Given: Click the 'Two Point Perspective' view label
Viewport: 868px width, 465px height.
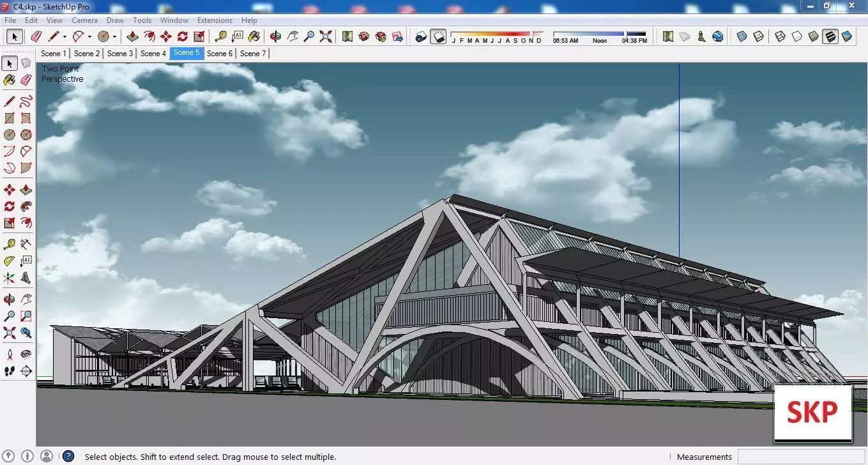Looking at the screenshot, I should (62, 74).
